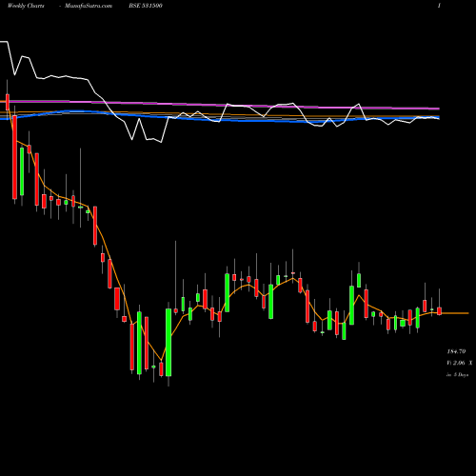Click the tallest green candle near the chart low
The width and height of the screenshot is (476, 476).
tap(169, 342)
